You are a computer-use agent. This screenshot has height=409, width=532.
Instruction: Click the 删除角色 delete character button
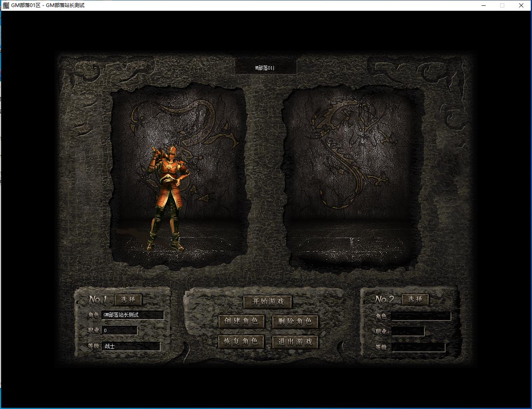[x=295, y=321]
